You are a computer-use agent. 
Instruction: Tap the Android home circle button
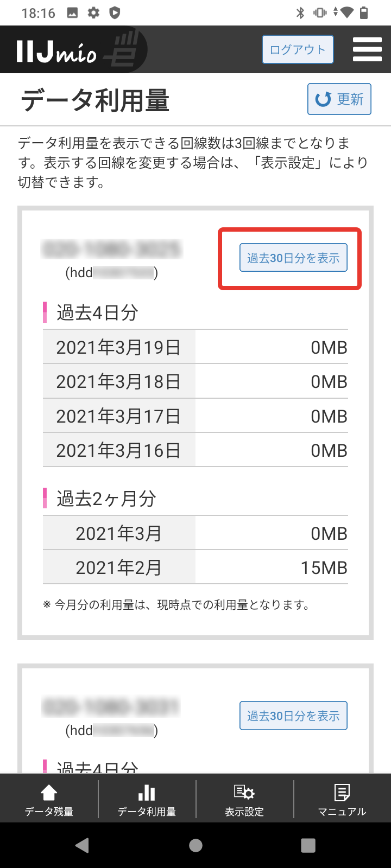click(x=195, y=845)
